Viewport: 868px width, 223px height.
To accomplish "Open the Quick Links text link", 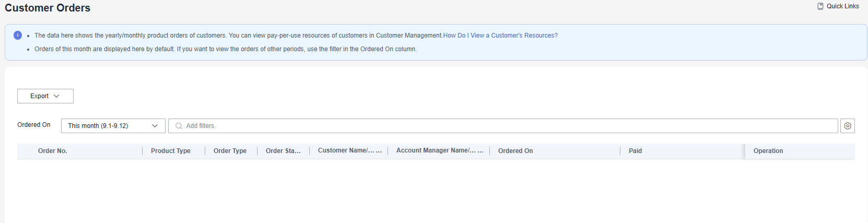I will coord(842,6).
